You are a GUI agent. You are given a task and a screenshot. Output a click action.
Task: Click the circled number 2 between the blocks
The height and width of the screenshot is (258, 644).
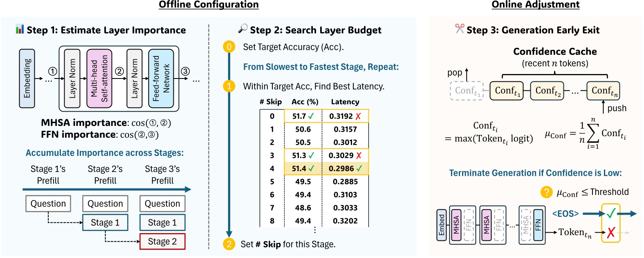point(119,71)
